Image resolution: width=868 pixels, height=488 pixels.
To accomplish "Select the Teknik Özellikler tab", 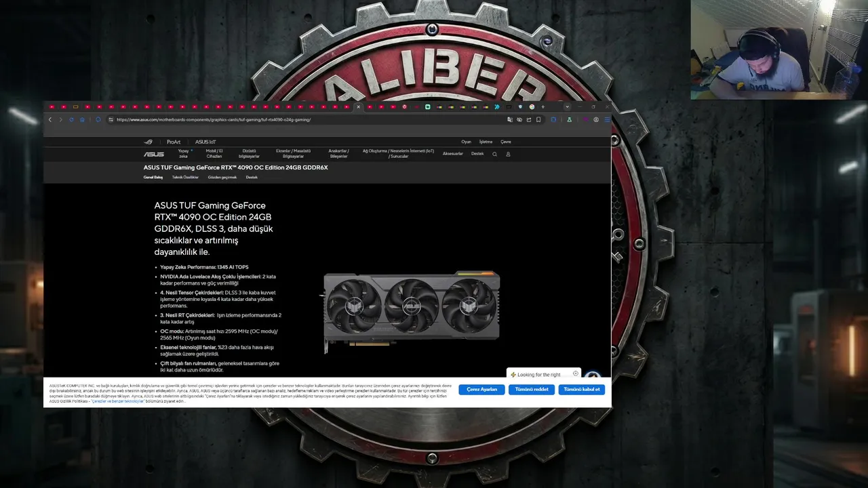I will pos(185,177).
